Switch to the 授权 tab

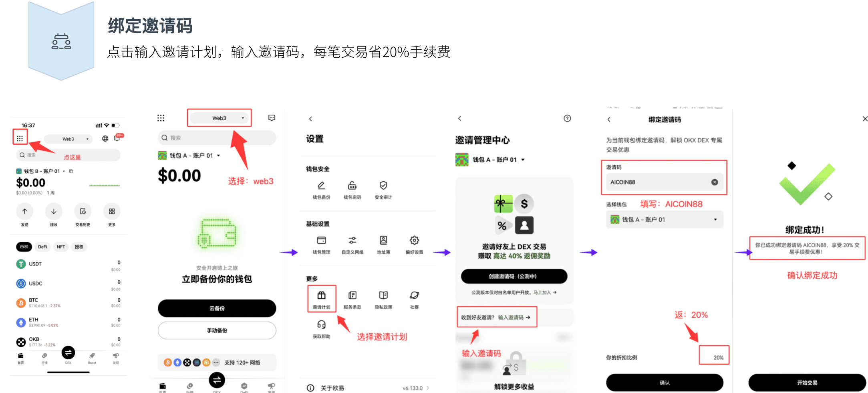(x=79, y=247)
